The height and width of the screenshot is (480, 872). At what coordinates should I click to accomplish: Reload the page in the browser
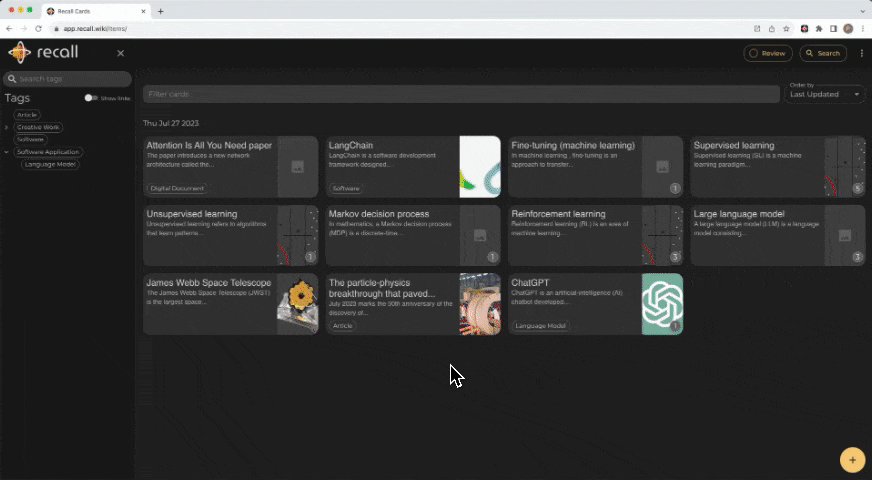click(39, 28)
